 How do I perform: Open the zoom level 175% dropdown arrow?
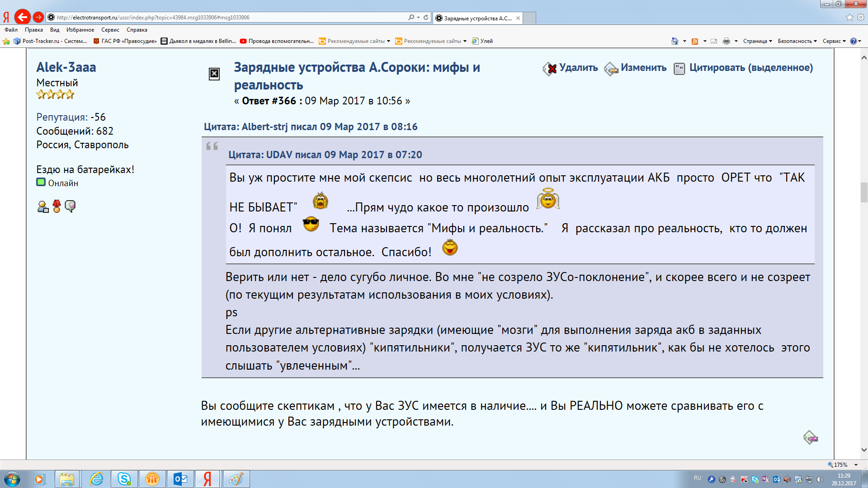856,465
